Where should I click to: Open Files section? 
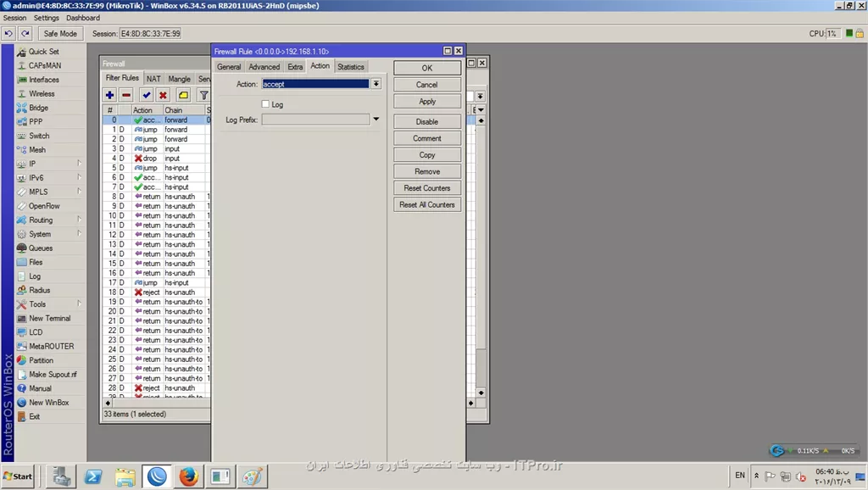tap(36, 262)
